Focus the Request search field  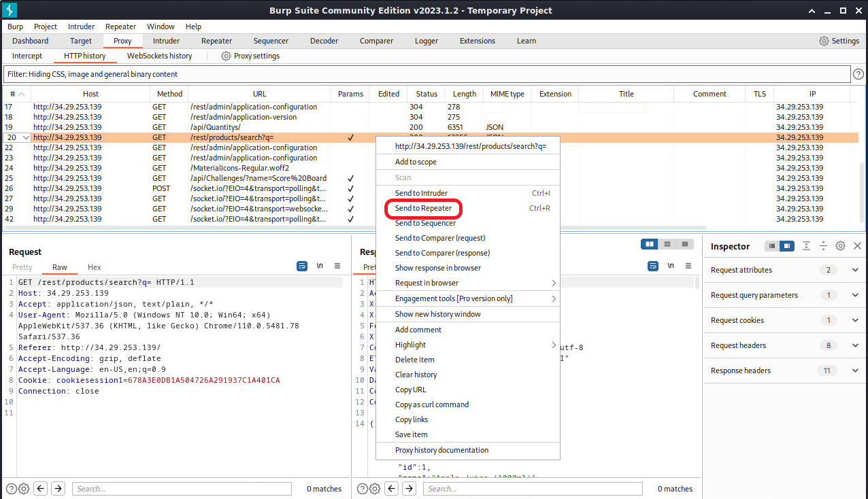click(182, 489)
